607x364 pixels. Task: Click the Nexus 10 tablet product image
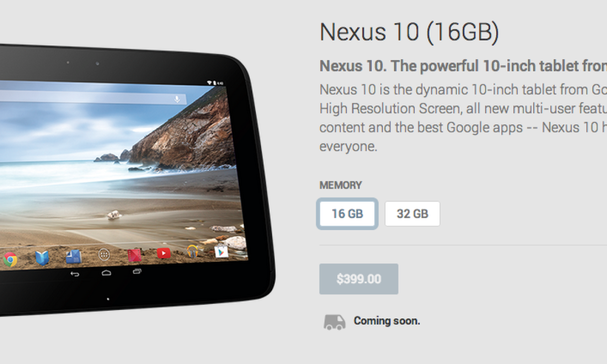point(137,179)
